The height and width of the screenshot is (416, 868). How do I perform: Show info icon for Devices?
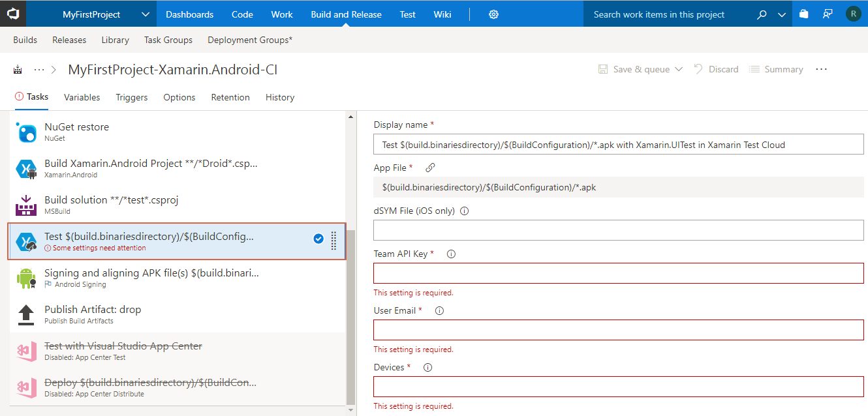click(x=428, y=368)
